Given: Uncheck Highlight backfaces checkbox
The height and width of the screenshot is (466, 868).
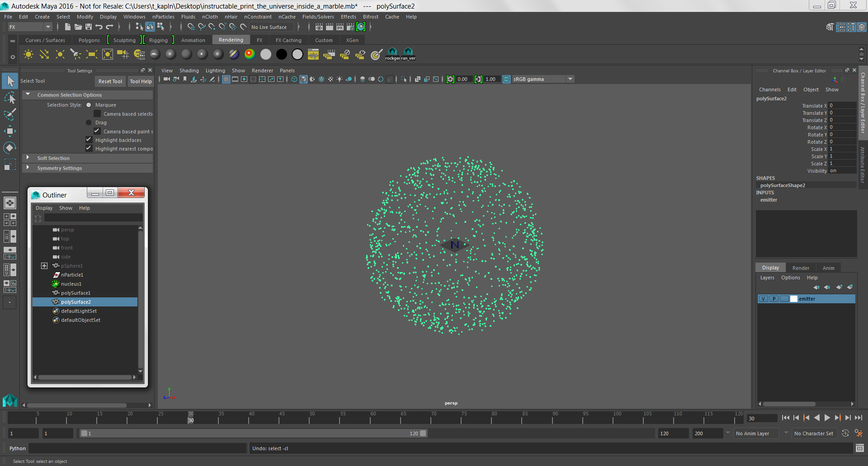Looking at the screenshot, I should (89, 140).
